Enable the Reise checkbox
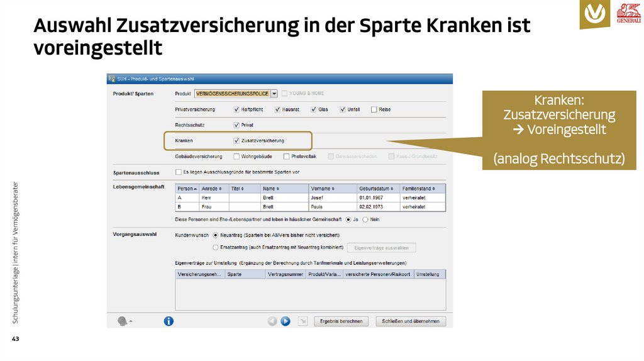Image resolution: width=644 pixels, height=361 pixels. click(x=374, y=109)
